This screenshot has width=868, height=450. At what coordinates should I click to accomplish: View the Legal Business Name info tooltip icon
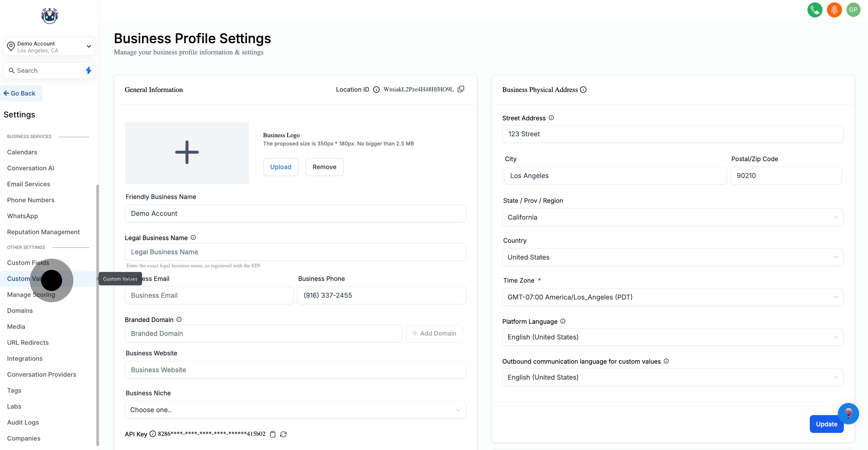(x=193, y=237)
